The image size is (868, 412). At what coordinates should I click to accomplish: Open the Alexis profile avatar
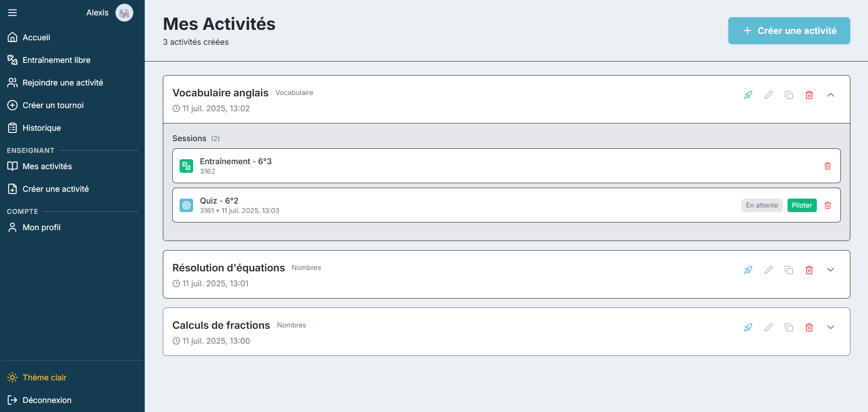pos(124,13)
